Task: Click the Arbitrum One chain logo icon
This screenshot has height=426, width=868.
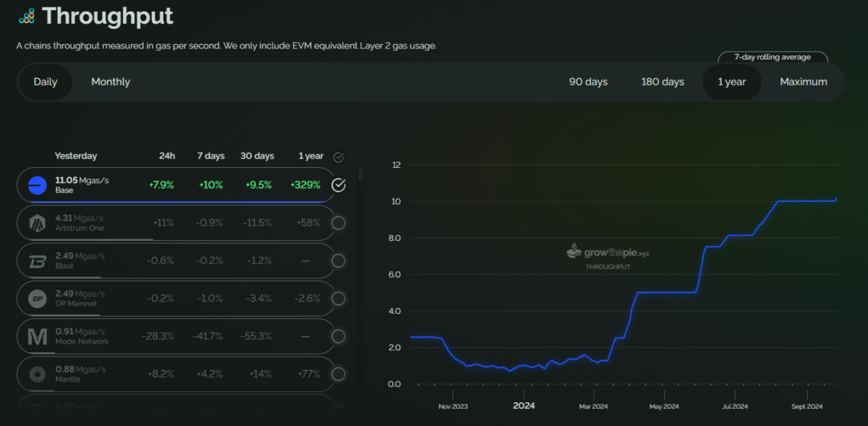Action: (x=38, y=223)
